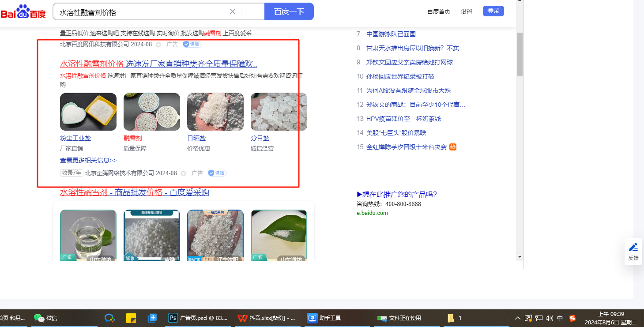Click the Baidu logo
Image resolution: width=644 pixels, height=327 pixels.
[23, 12]
